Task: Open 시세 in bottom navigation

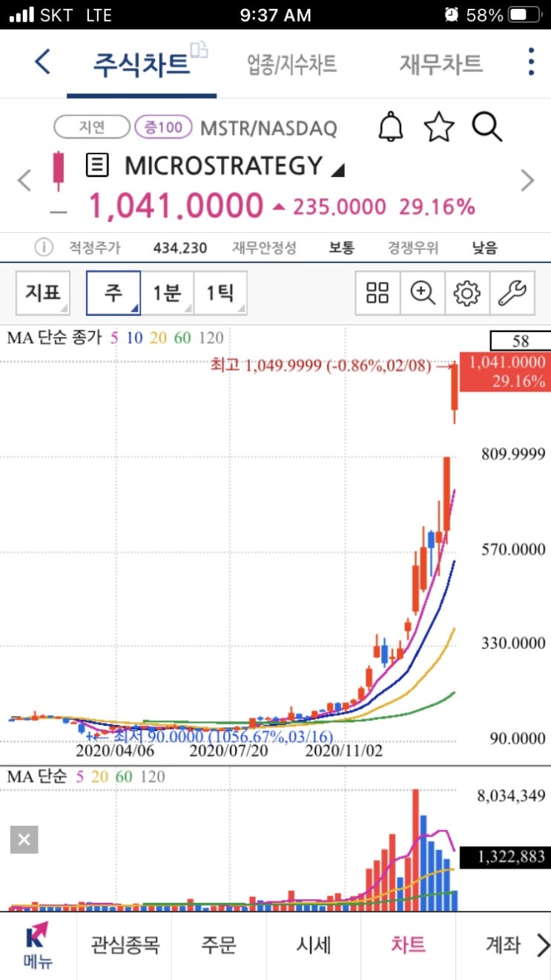Action: point(314,946)
